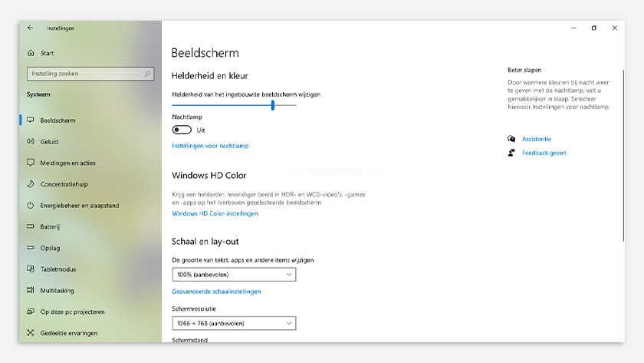The width and height of the screenshot is (644, 363).
Task: Select the Geluid speaker icon
Action: (31, 141)
